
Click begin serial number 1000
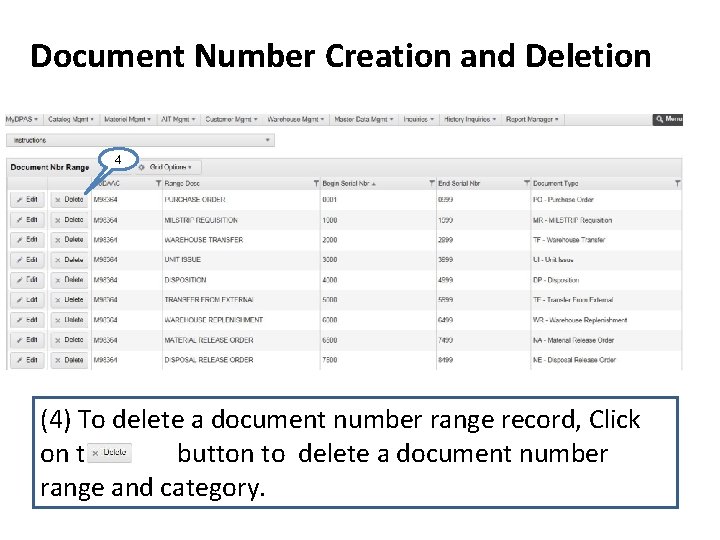(330, 220)
